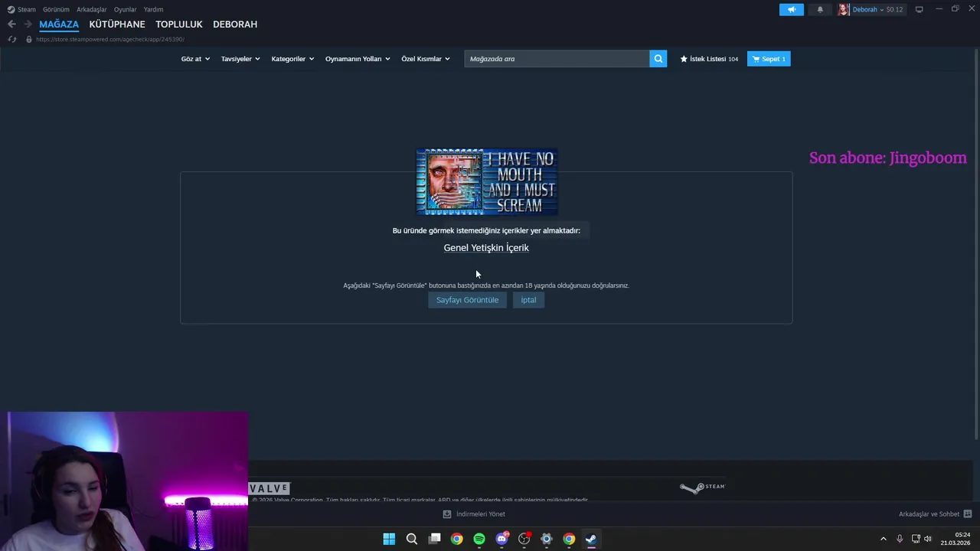Image resolution: width=980 pixels, height=551 pixels.
Task: Open OBS Studio from the taskbar
Action: (x=524, y=539)
